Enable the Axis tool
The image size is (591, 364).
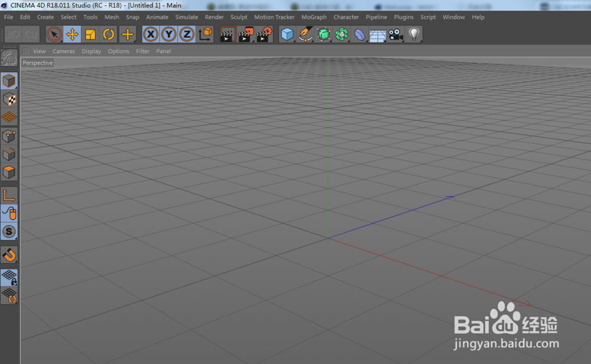click(9, 195)
